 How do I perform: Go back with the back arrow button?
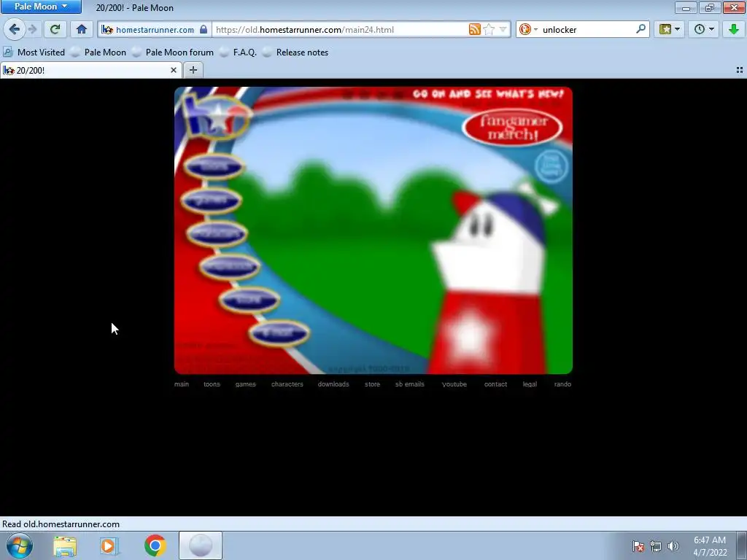pyautogui.click(x=15, y=29)
